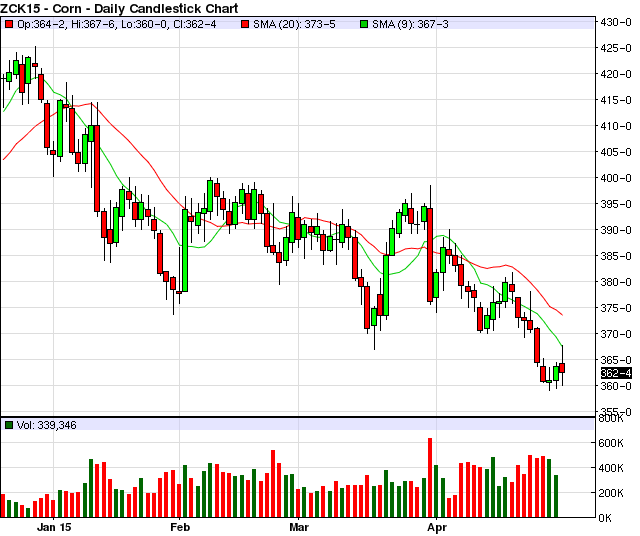Click the Mar date axis label

(x=299, y=527)
